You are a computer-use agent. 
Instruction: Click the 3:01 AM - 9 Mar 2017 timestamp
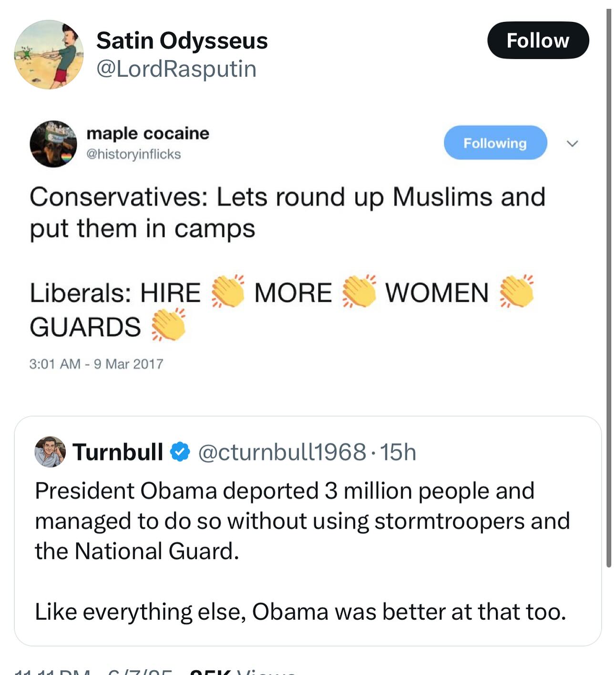(x=96, y=364)
